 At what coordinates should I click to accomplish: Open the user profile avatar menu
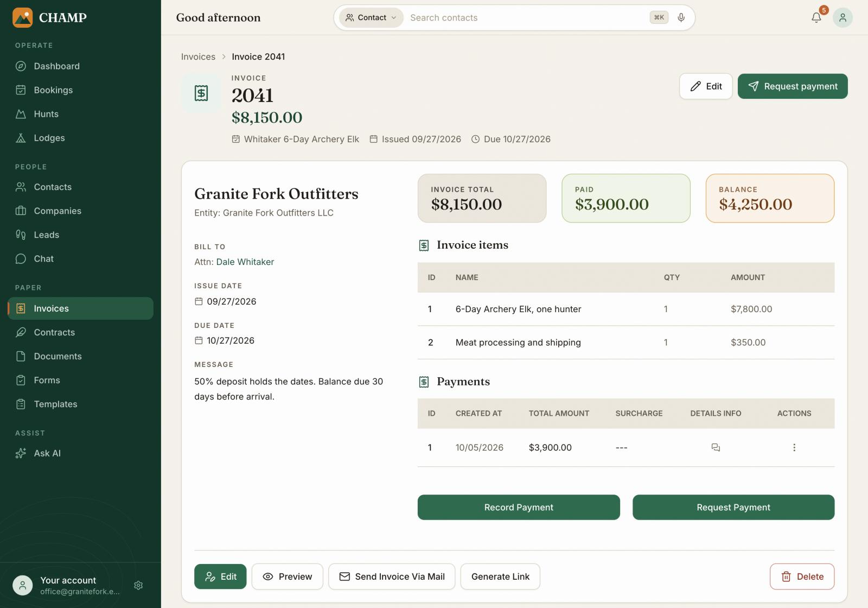pos(843,18)
